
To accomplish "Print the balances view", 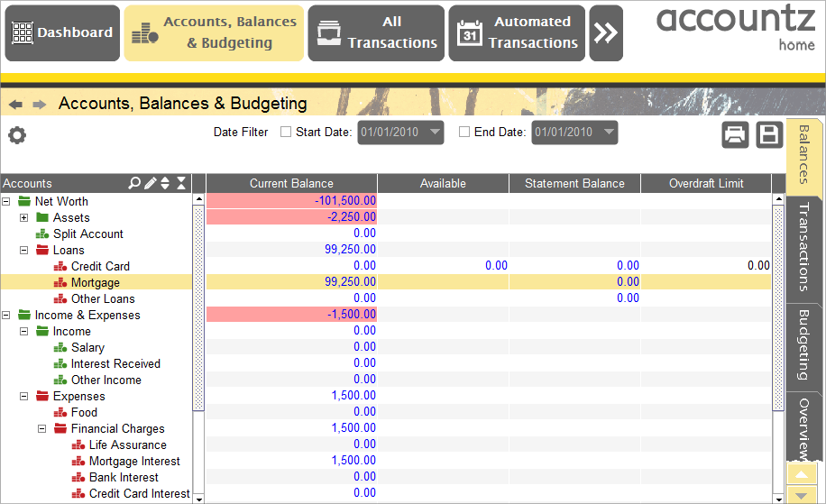I will [x=735, y=135].
